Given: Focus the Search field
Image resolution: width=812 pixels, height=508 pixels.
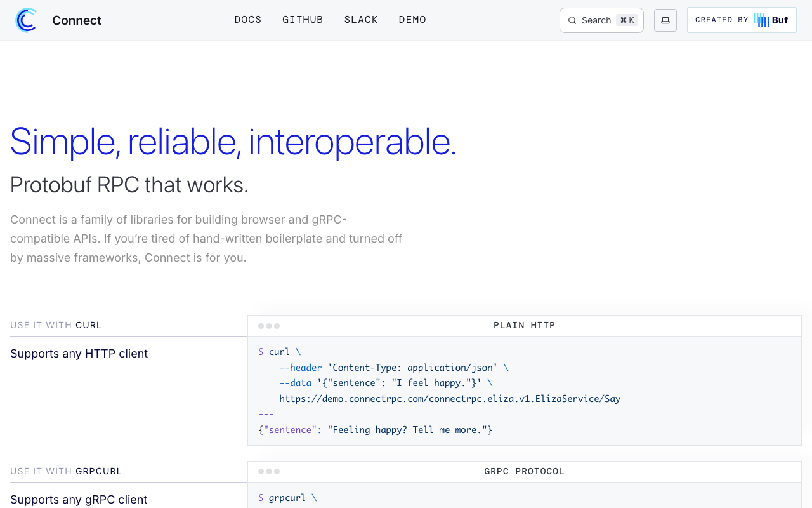Looking at the screenshot, I should point(601,20).
